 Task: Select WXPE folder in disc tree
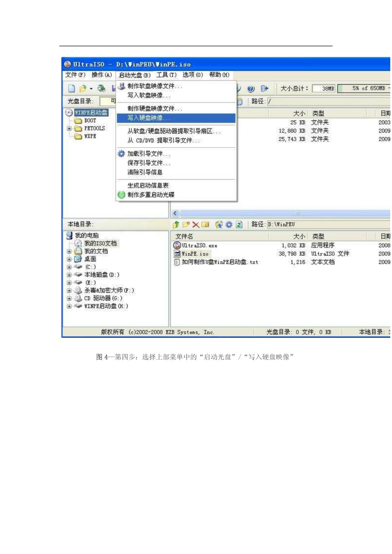(x=90, y=137)
